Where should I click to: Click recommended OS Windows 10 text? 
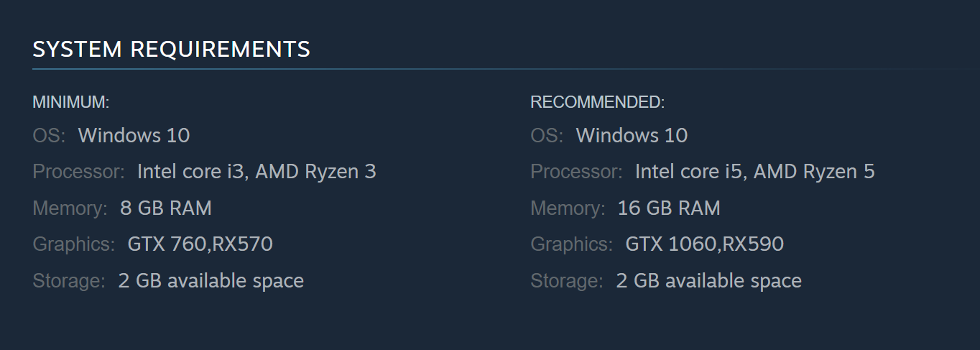(632, 135)
